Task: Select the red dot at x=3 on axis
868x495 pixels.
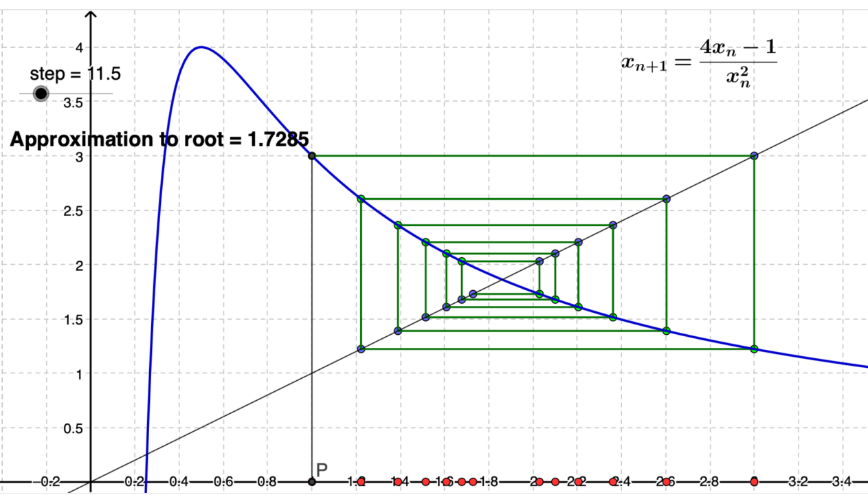Action: [754, 481]
